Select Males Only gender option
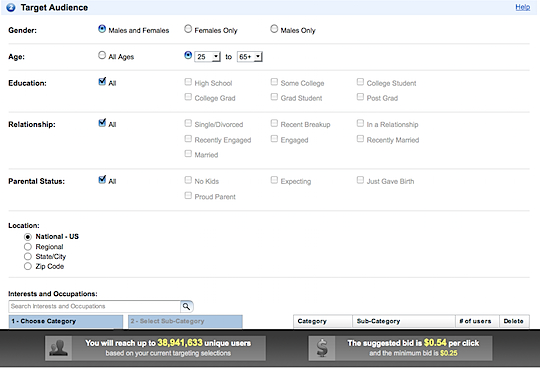This screenshot has width=540, height=368. 274,29
